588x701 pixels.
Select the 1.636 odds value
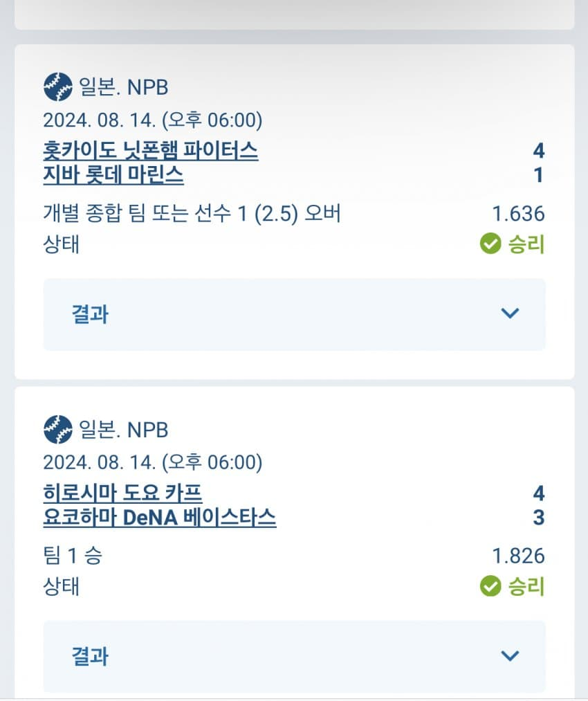pyautogui.click(x=518, y=214)
